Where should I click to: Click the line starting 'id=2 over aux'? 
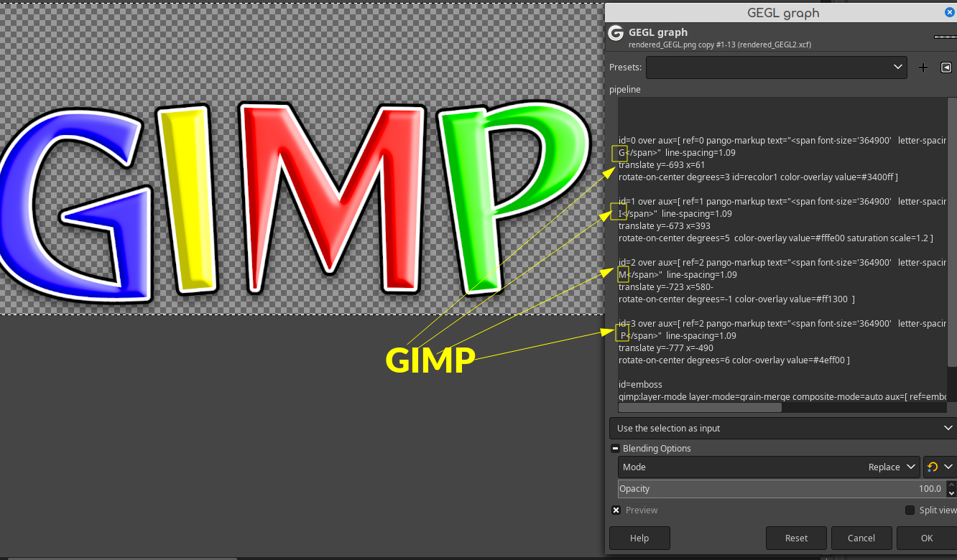[x=782, y=263]
